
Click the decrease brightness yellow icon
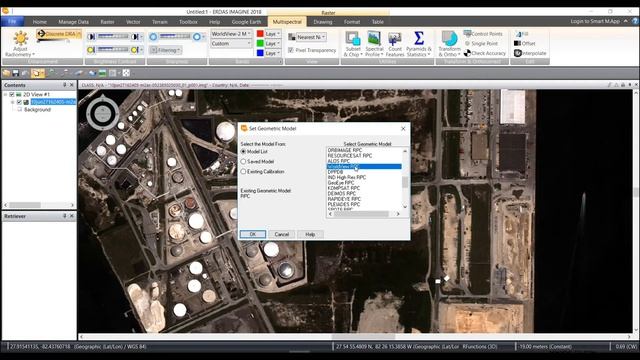[x=91, y=50]
